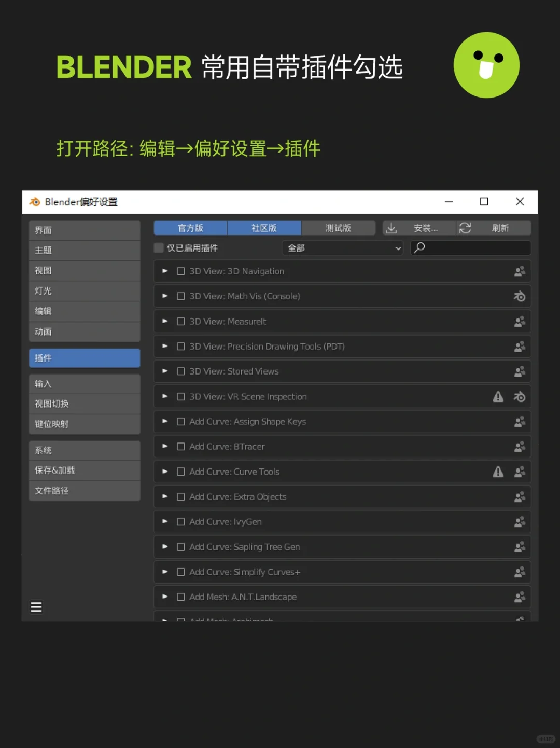Open the 界面 preferences section
The image size is (560, 748).
[x=85, y=230]
